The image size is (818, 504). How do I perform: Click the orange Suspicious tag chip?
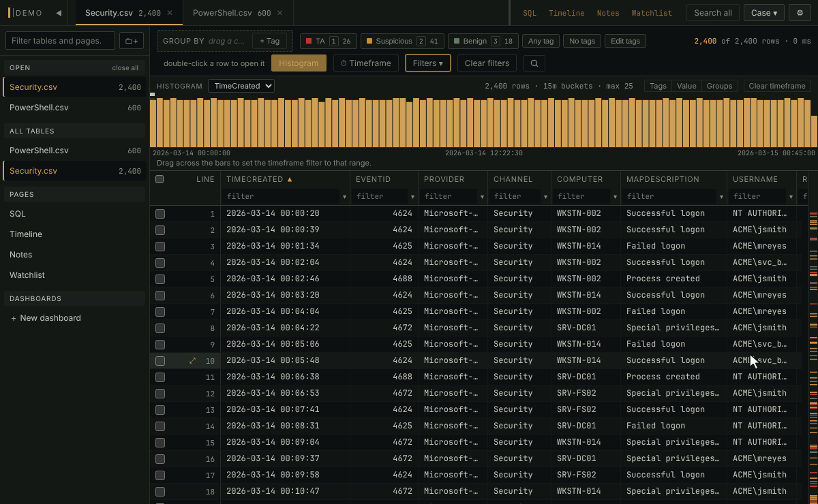402,41
